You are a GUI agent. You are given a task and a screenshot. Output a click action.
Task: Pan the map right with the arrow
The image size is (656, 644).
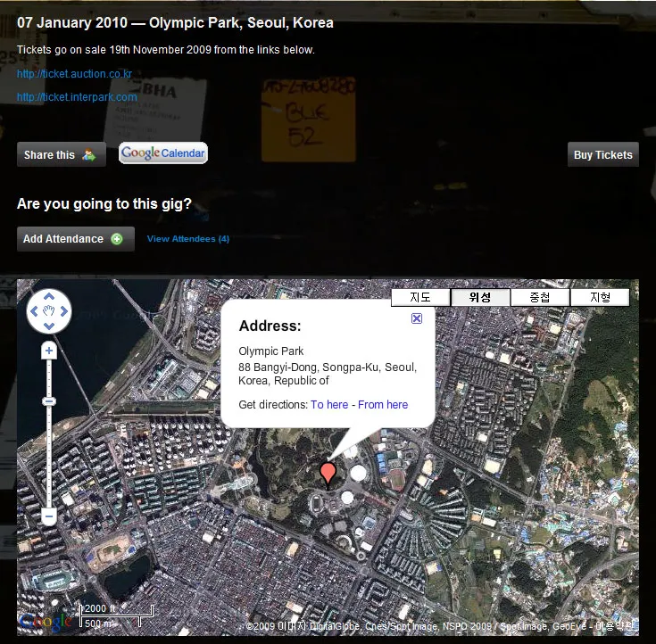coord(63,311)
